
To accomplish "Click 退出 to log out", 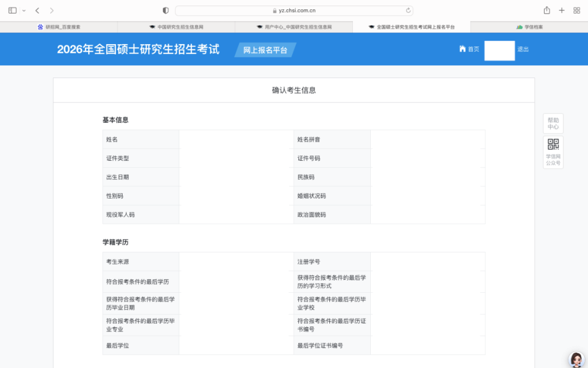I will click(523, 49).
